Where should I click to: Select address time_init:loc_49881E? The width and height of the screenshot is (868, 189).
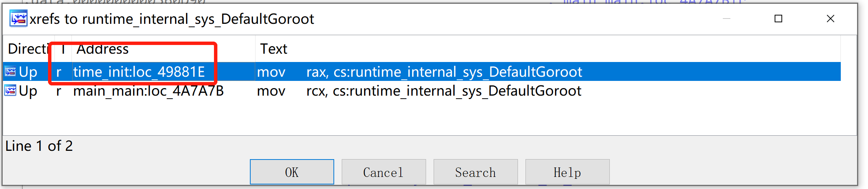pos(139,72)
